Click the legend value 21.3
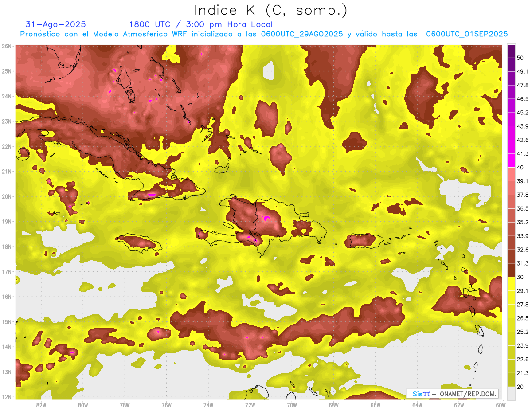This screenshot has height=411, width=532. (522, 373)
